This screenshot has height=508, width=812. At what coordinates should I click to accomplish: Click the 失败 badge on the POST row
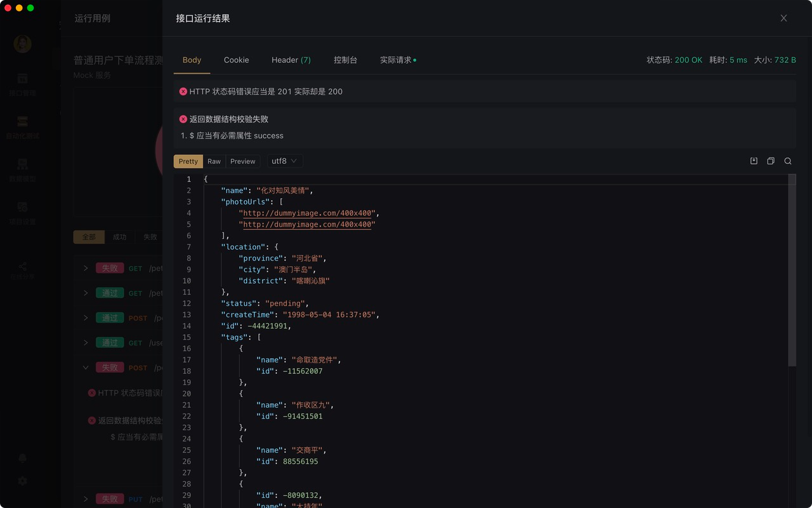pyautogui.click(x=110, y=367)
